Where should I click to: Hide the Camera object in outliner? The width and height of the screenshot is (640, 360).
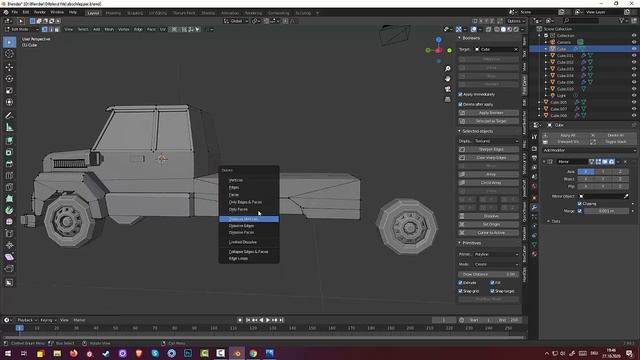click(634, 42)
